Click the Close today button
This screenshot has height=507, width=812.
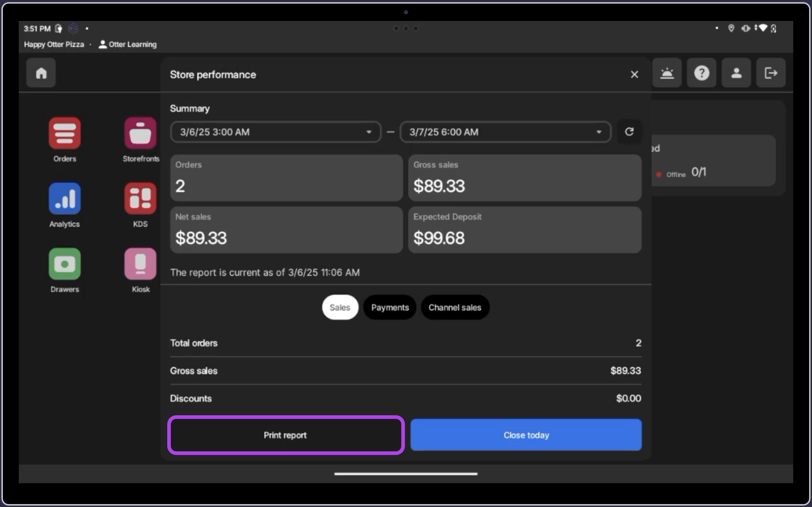pyautogui.click(x=526, y=435)
